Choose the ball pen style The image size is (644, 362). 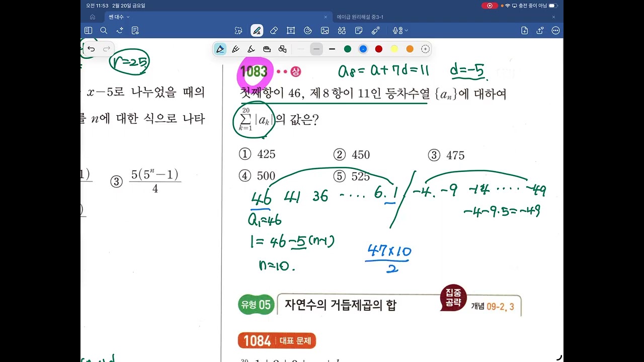pos(235,49)
